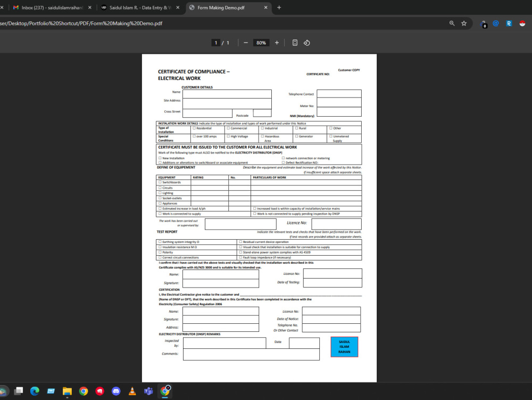Tick the Rural installation checkbox
This screenshot has width=532, height=400.
click(x=296, y=128)
